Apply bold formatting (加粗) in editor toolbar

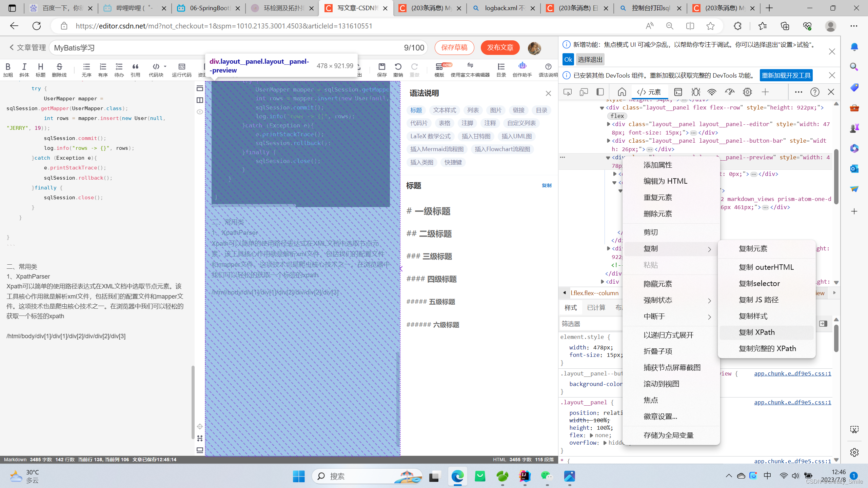8,69
